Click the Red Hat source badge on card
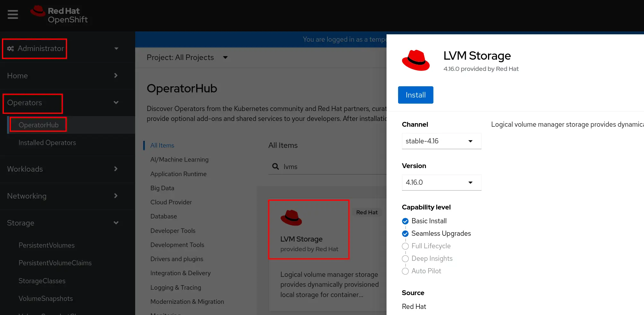 [x=367, y=212]
